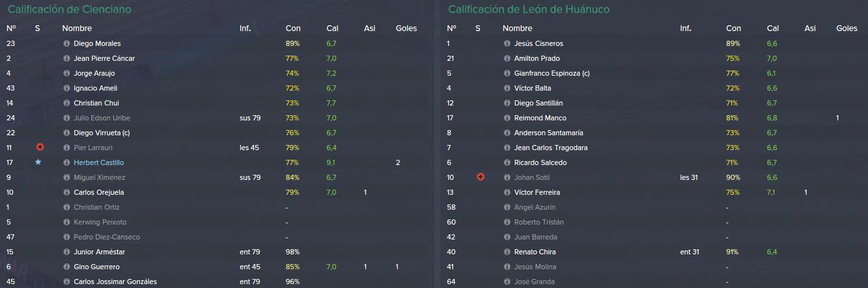This screenshot has height=288, width=868.
Task: Sort León de Huánuco table by Con column
Action: coord(733,28)
